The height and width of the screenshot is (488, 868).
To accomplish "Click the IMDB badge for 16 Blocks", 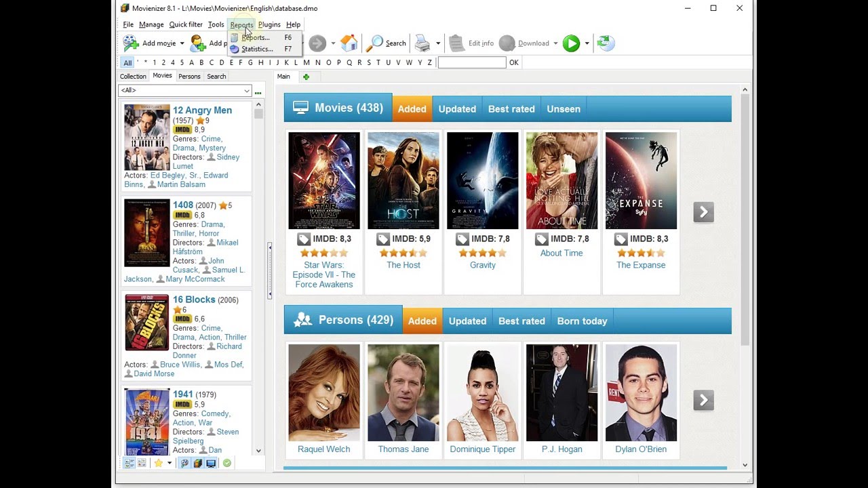I will (x=182, y=319).
